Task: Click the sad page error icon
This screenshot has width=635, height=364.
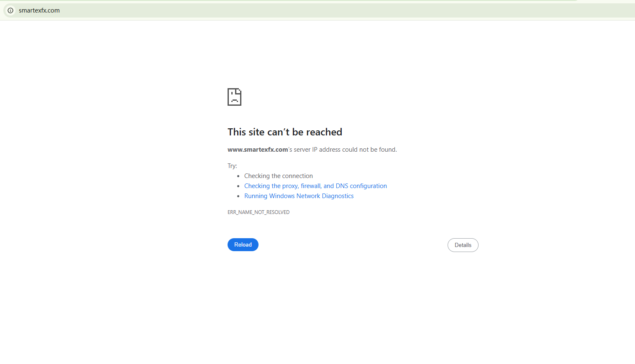Action: point(234,97)
